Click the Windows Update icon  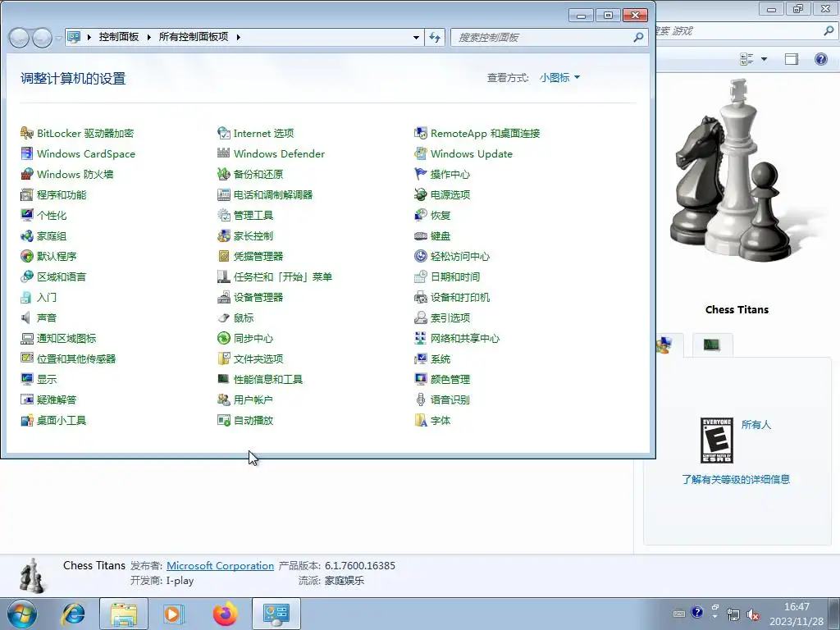click(421, 153)
